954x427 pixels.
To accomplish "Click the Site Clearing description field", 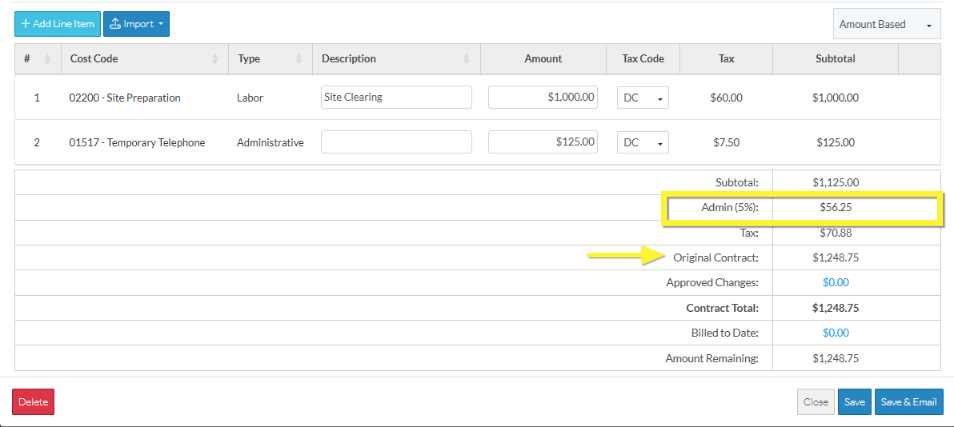I will point(395,98).
